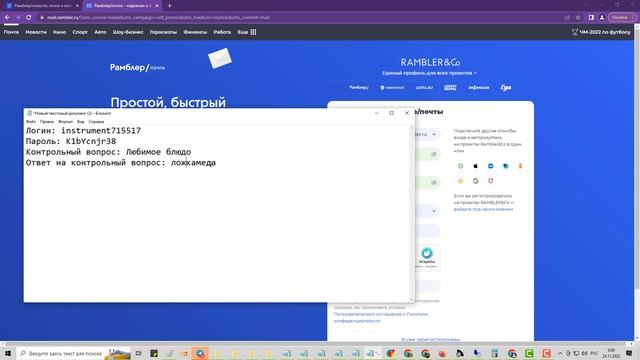
Task: Open Notepad's Справка menu
Action: click(x=96, y=122)
